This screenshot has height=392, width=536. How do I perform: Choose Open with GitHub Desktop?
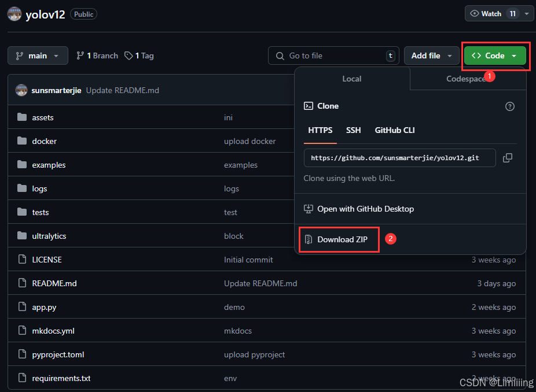[x=359, y=209]
